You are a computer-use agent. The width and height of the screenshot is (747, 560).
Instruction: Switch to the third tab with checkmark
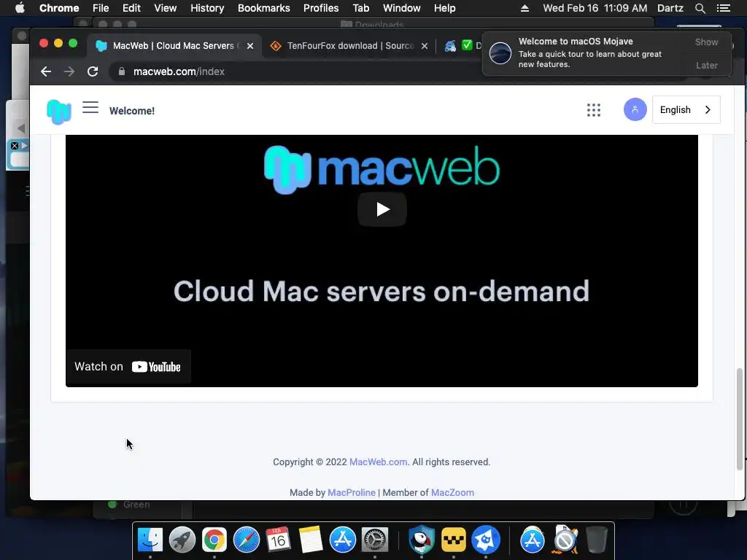click(x=462, y=46)
